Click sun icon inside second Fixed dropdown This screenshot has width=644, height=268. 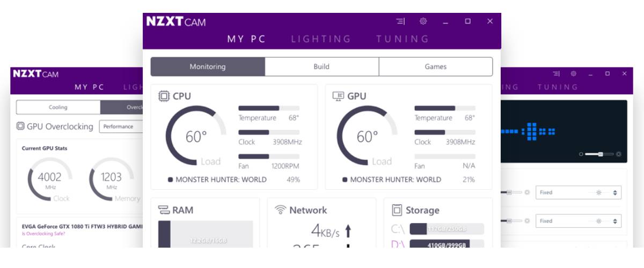click(599, 221)
